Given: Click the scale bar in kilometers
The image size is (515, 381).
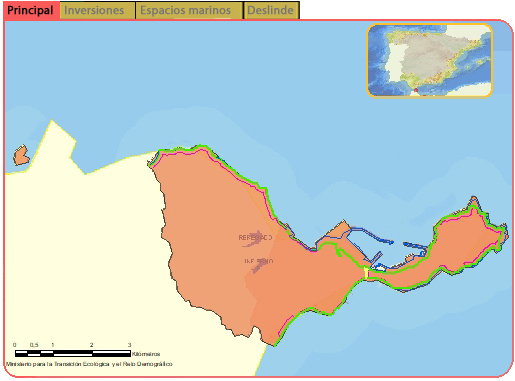Looking at the screenshot, I should coord(73,353).
